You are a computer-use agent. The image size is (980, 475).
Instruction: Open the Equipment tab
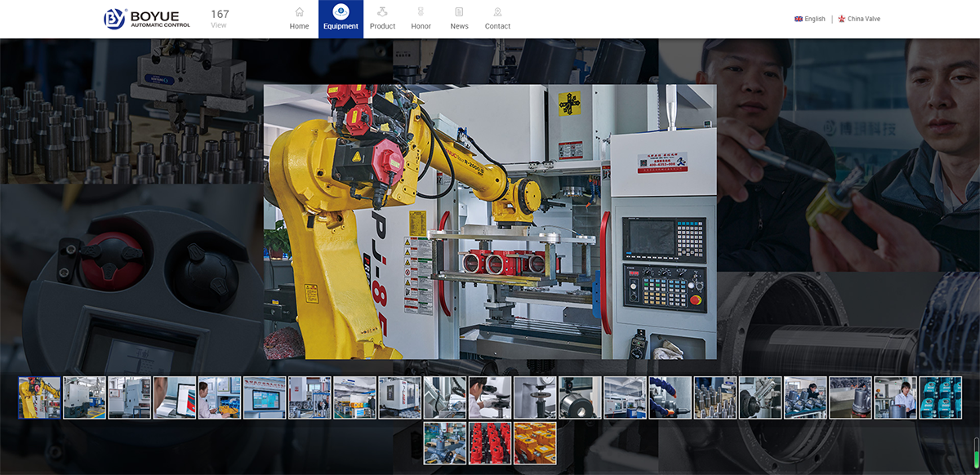click(x=341, y=19)
